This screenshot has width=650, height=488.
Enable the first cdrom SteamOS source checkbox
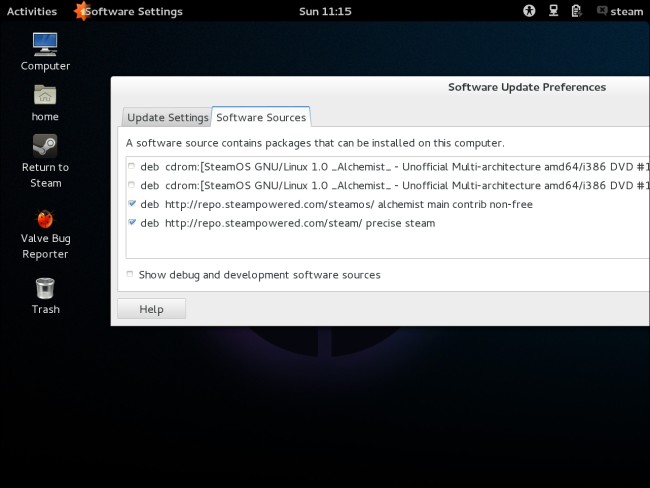tap(131, 166)
